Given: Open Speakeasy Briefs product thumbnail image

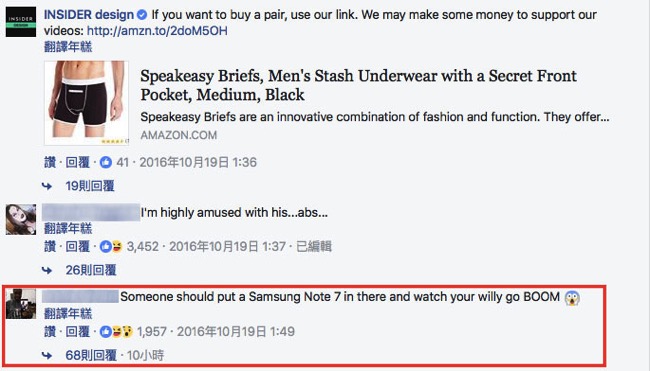Looking at the screenshot, I should click(86, 103).
